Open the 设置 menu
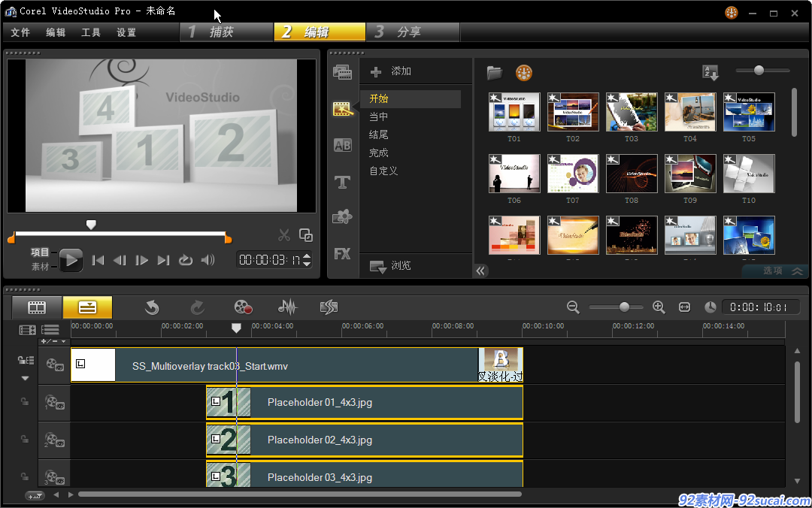Screen dimensions: 812x508 126,32
